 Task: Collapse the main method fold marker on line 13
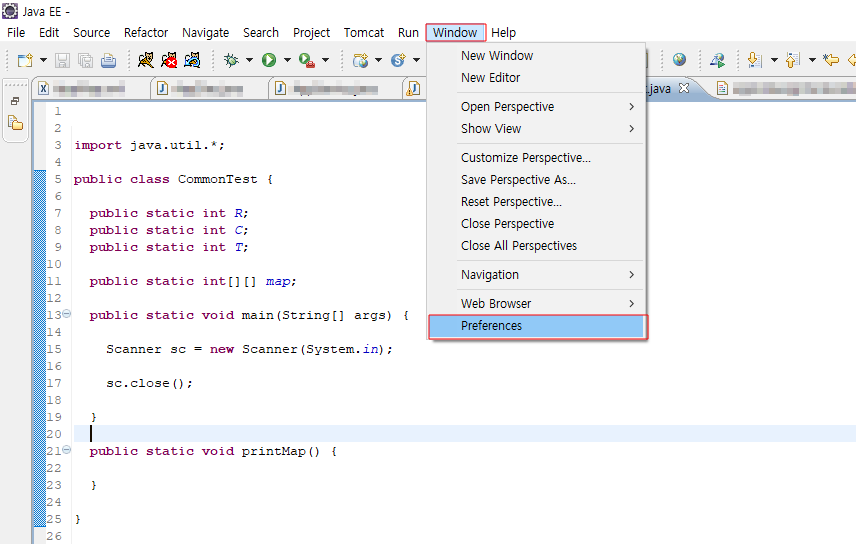coord(67,314)
